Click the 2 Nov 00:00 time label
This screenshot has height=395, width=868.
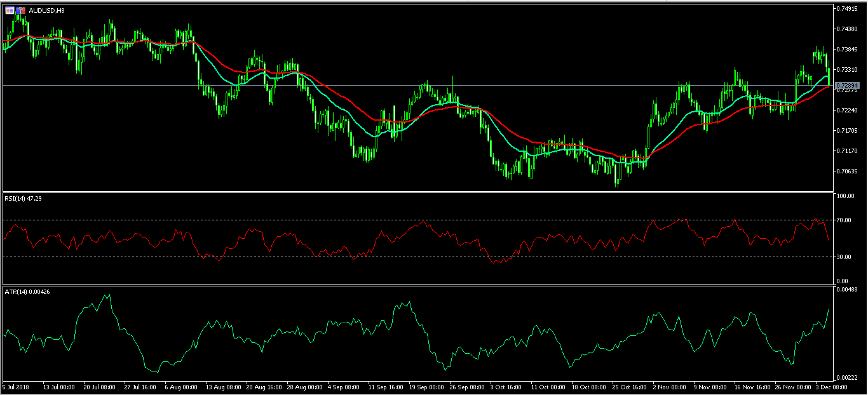coord(668,386)
